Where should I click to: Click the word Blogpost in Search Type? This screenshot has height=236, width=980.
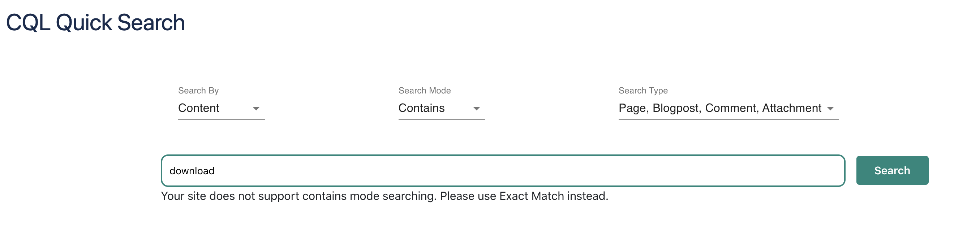click(x=676, y=108)
